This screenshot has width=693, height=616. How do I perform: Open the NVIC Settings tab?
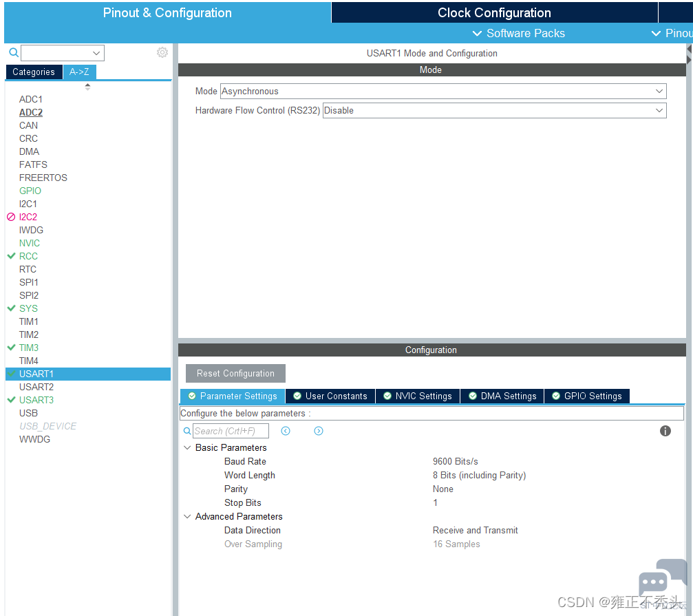click(418, 396)
